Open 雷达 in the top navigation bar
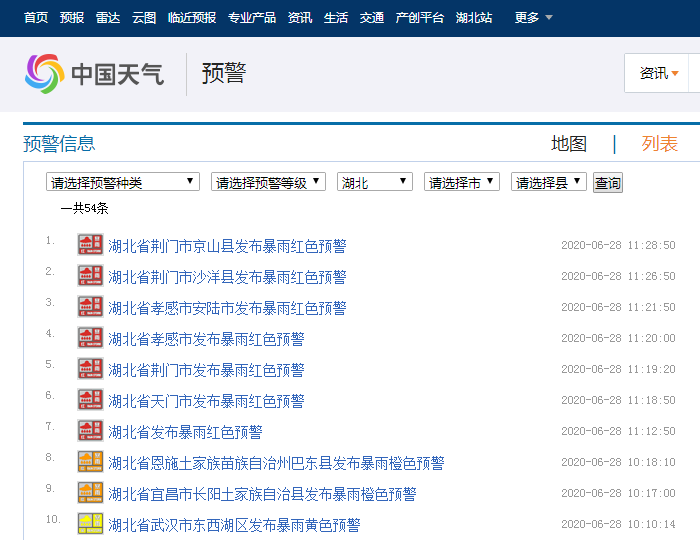 108,18
